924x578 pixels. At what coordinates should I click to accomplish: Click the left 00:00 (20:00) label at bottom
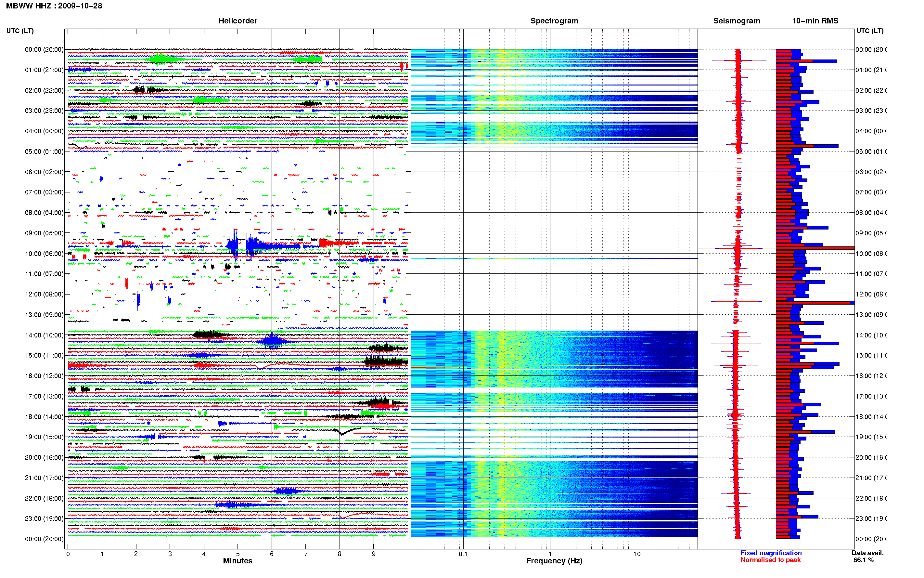click(x=44, y=539)
